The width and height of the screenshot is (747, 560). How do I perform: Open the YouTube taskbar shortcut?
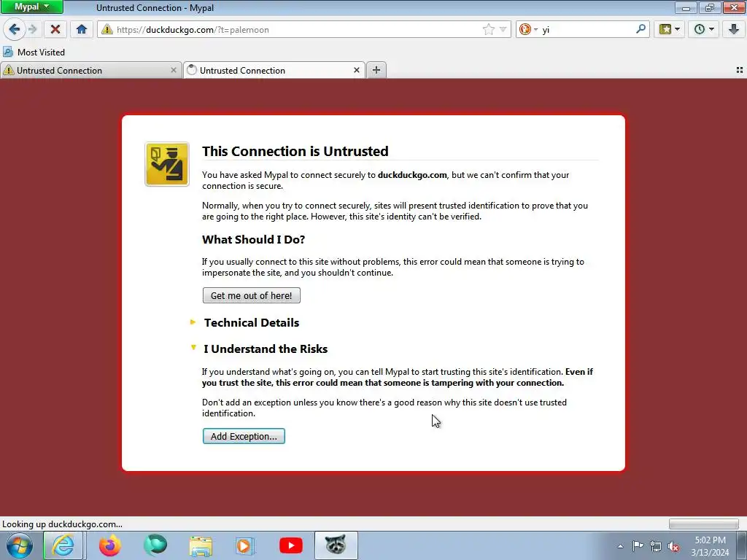(290, 545)
